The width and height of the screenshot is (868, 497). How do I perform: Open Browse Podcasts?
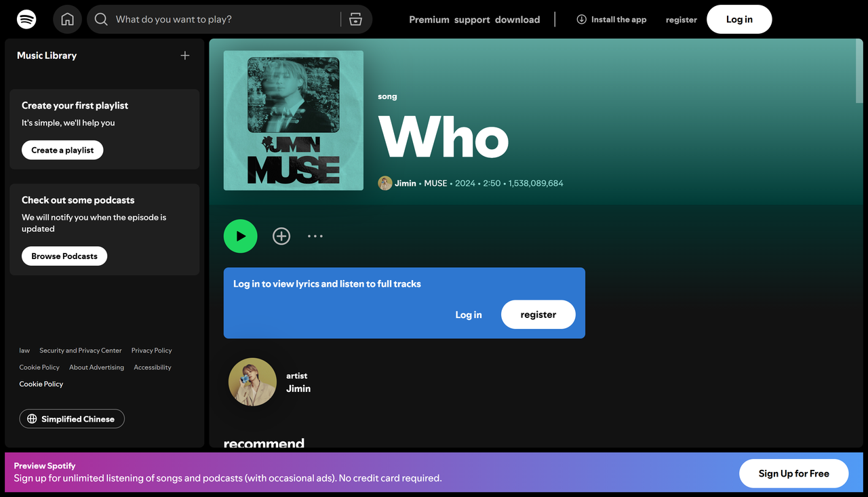point(64,256)
